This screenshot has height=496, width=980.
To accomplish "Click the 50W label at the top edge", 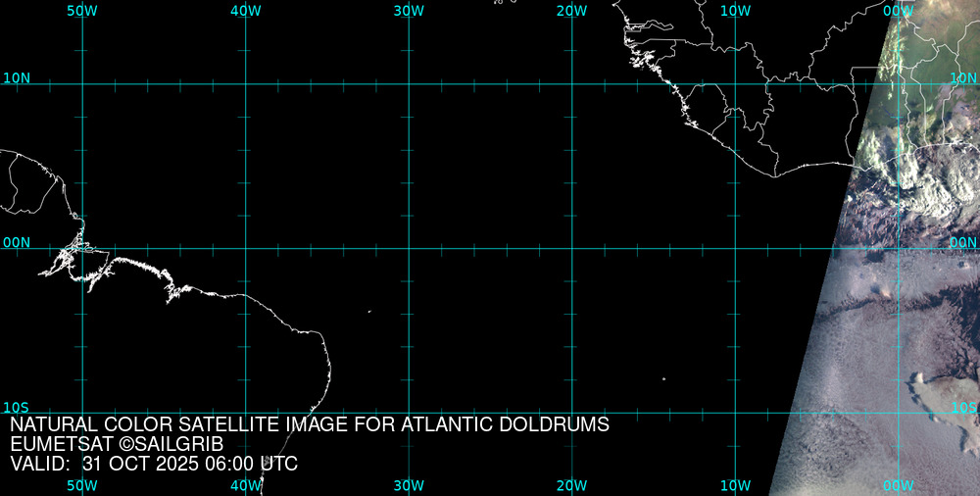I will coord(82,10).
